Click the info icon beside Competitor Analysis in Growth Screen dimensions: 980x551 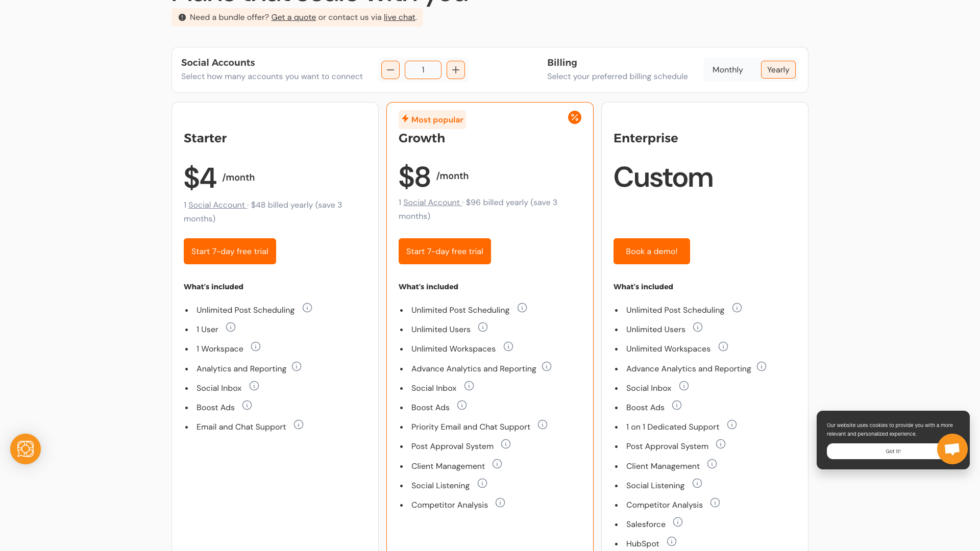point(500,503)
